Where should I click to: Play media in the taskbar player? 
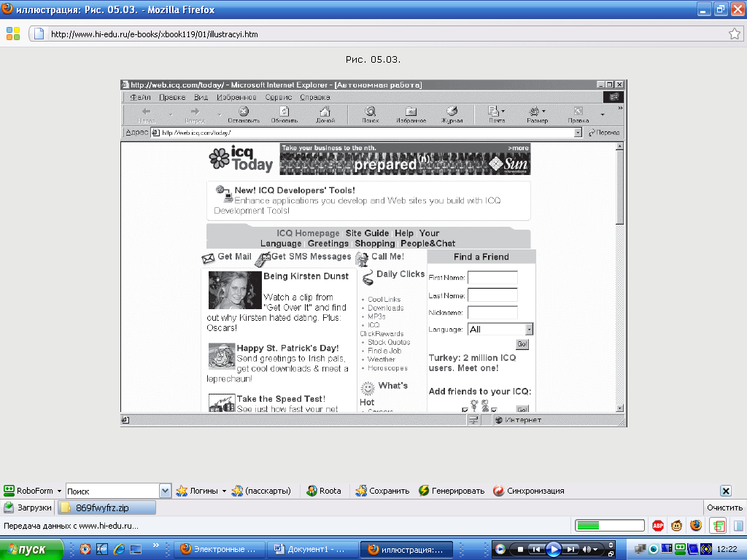[554, 550]
